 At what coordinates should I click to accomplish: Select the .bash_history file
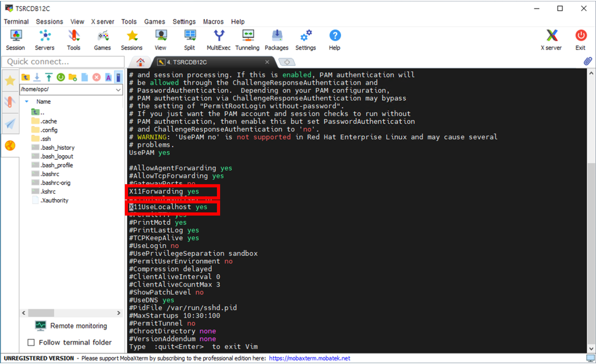point(53,148)
